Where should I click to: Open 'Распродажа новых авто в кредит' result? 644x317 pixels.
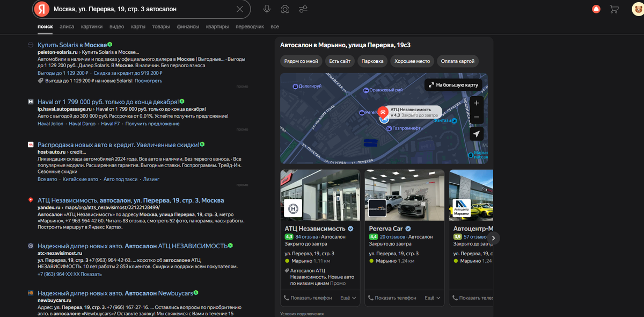(x=118, y=145)
